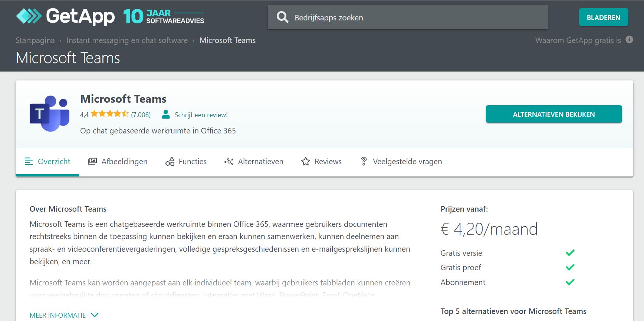644x321 pixels.
Task: Click the Veelgestelde vragen question mark icon
Action: (364, 162)
